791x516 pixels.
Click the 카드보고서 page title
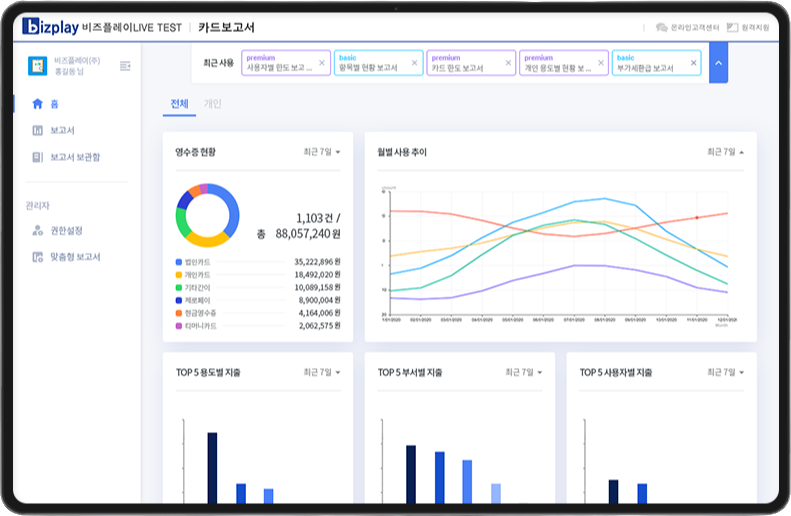click(226, 27)
